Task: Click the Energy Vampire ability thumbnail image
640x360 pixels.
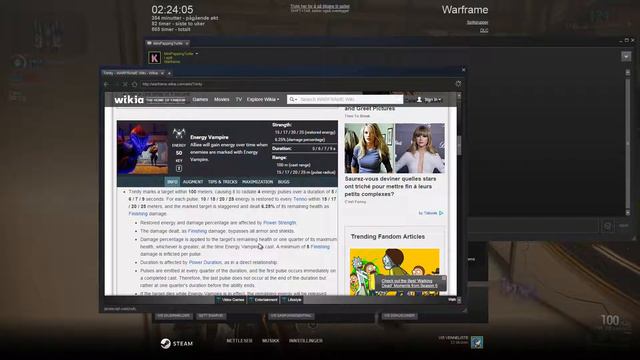Action: (142, 148)
